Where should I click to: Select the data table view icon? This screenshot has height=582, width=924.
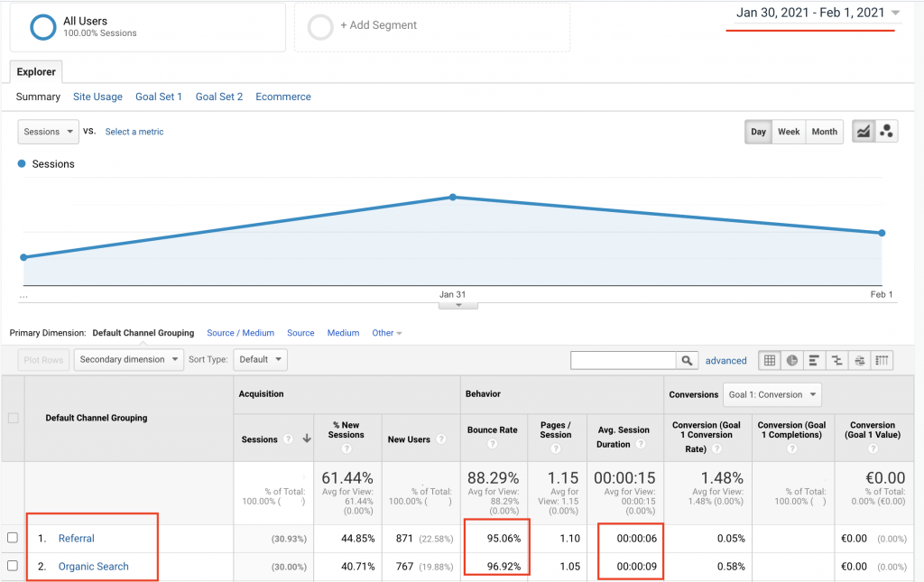(772, 360)
